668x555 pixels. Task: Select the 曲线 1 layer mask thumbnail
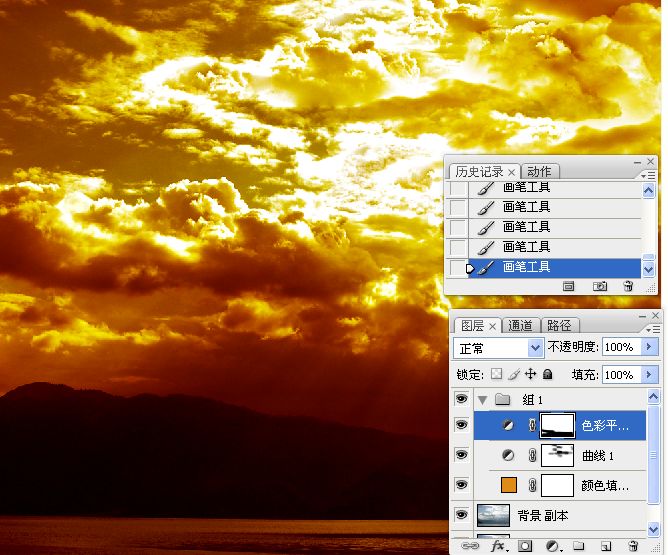pos(557,455)
